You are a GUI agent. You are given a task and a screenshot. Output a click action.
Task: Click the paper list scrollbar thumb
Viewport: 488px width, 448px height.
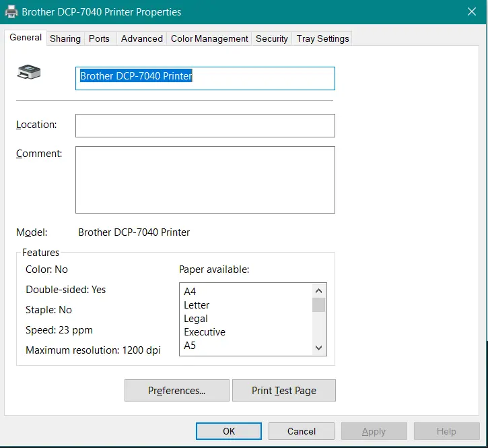[x=319, y=305]
